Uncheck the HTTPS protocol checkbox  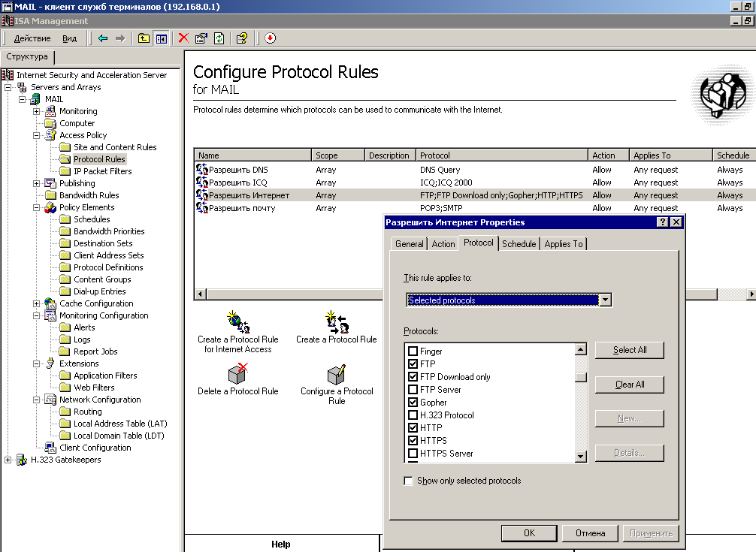coord(413,440)
